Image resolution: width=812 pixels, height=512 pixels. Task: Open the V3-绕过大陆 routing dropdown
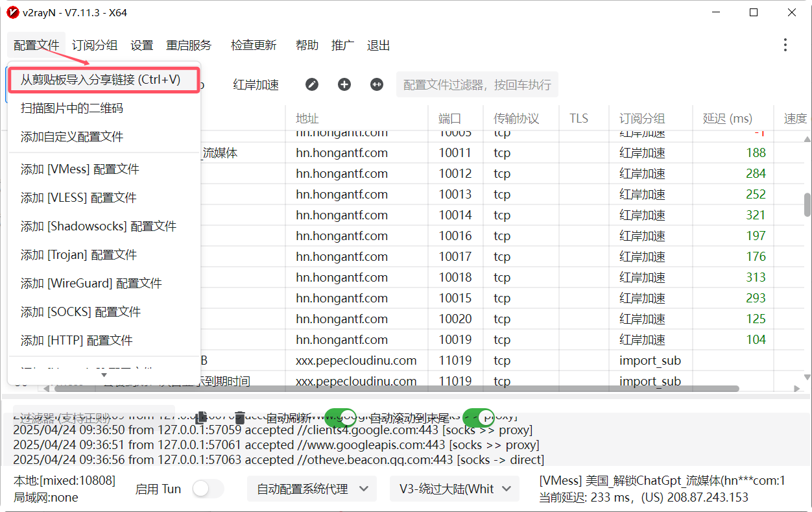coord(455,489)
